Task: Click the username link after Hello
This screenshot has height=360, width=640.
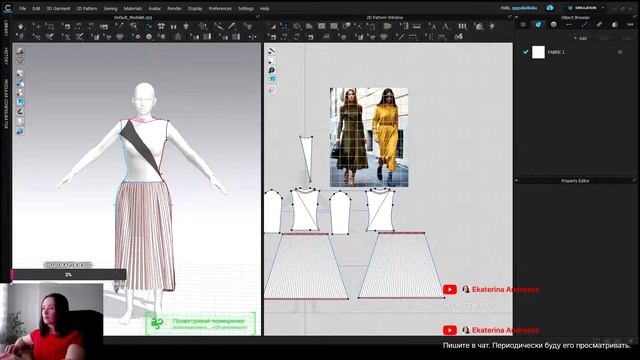Action: (x=525, y=8)
